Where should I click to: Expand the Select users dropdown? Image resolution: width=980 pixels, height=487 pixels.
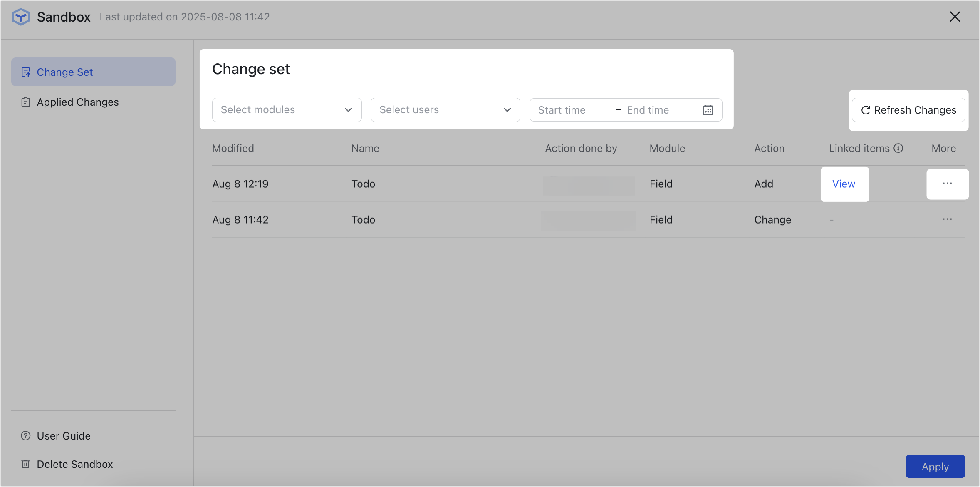pyautogui.click(x=445, y=110)
